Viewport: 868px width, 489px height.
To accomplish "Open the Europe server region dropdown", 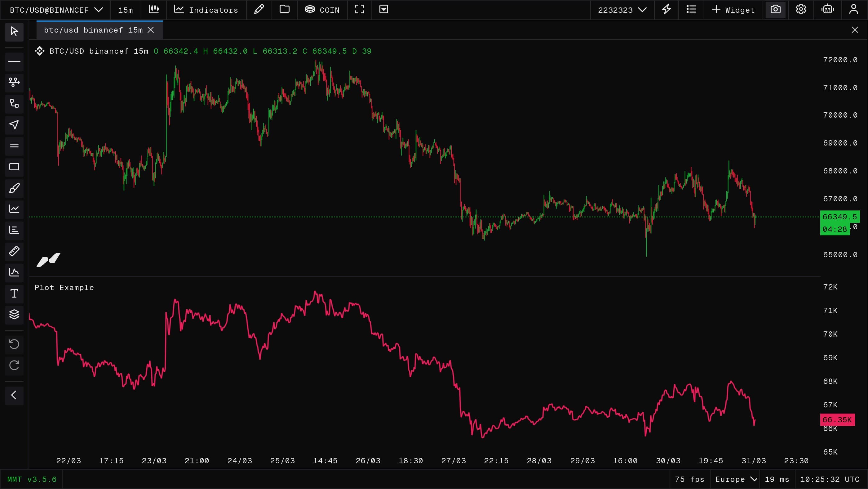I will coord(736,479).
